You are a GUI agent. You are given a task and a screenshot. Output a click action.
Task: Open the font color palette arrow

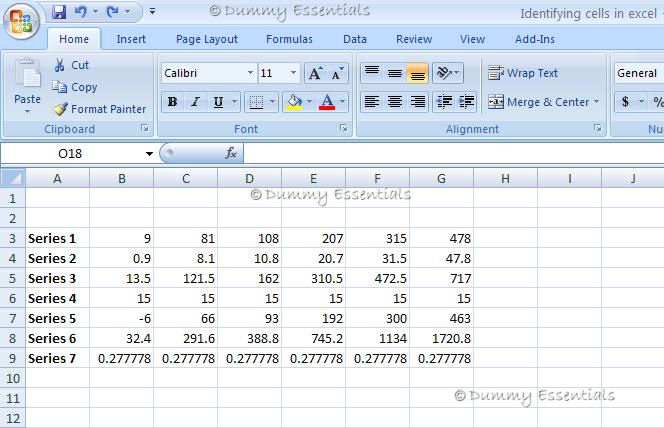[x=343, y=102]
